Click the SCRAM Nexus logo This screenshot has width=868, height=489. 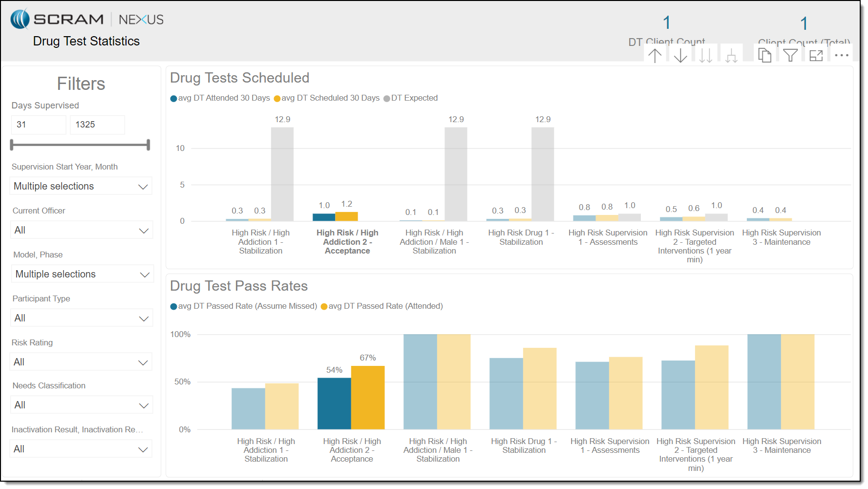coord(87,20)
